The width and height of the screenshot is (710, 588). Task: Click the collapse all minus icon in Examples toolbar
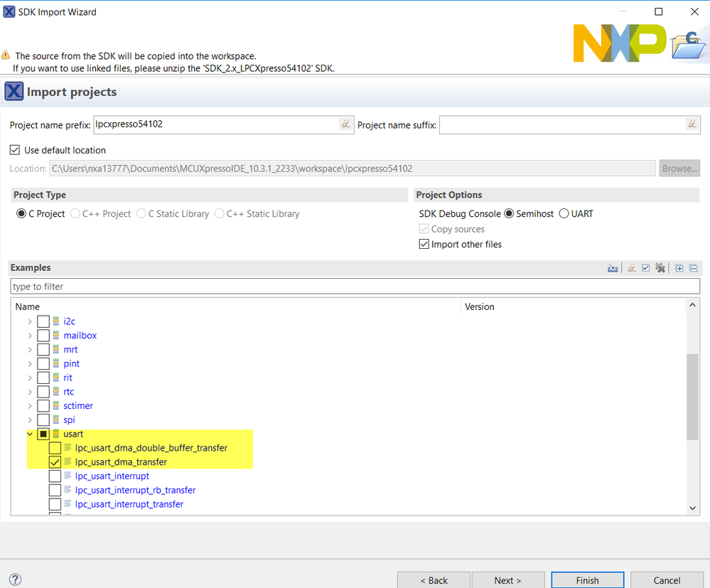693,268
